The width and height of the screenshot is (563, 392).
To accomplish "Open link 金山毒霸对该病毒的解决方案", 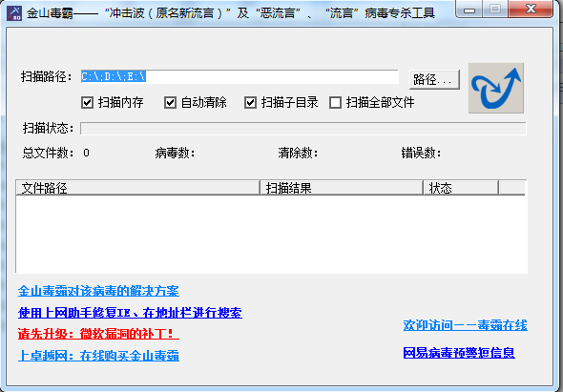I will coord(98,291).
